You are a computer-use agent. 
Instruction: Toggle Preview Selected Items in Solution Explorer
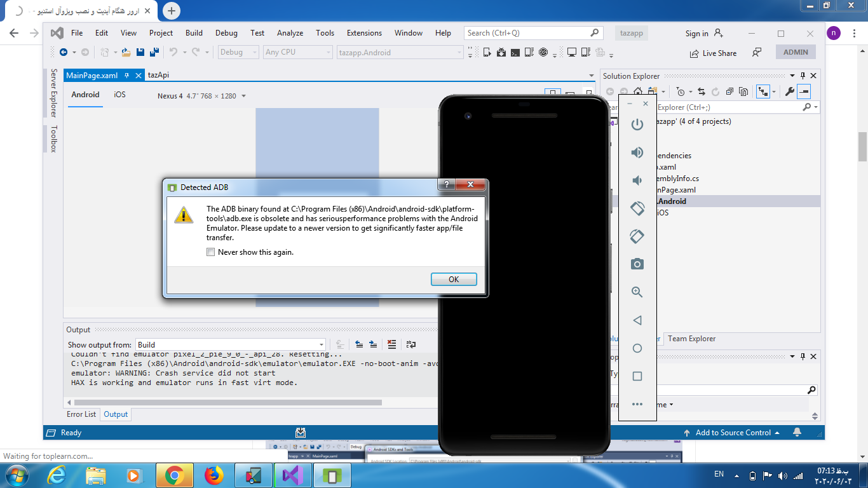tap(804, 91)
